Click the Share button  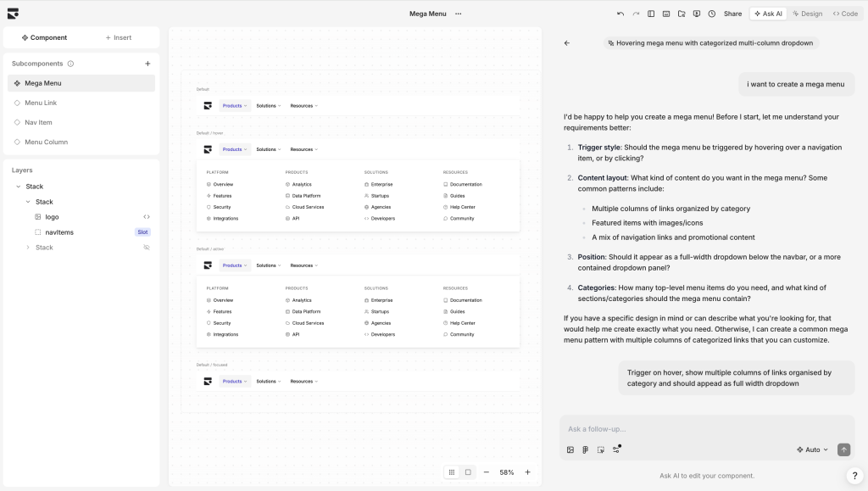pyautogui.click(x=732, y=14)
